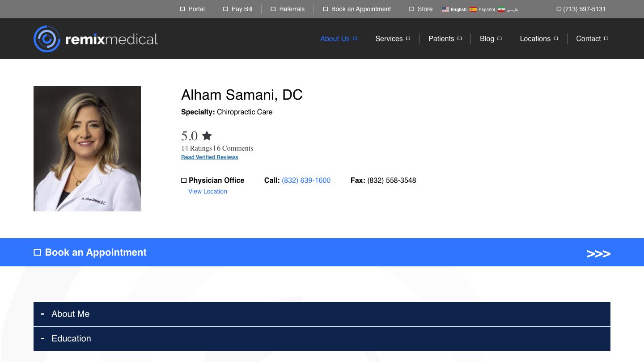Switch language to Español
644x362 pixels.
point(482,9)
